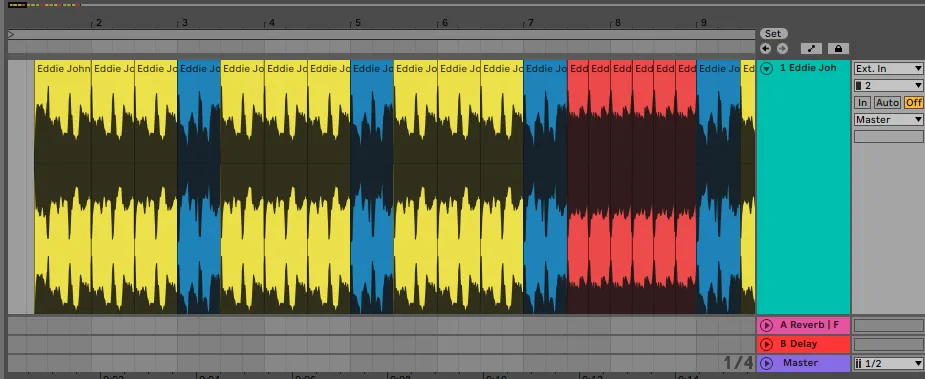Toggle the automation mode icon button
925x379 pixels.
[x=811, y=48]
